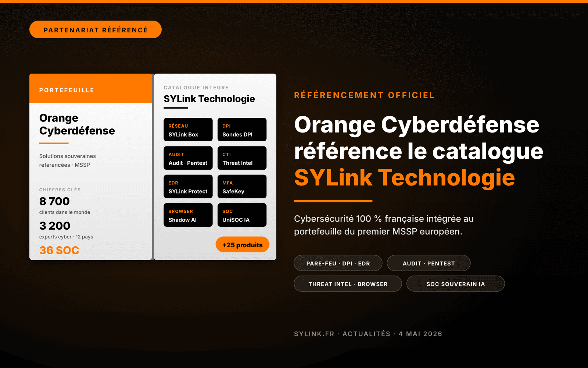Click the +25 produits button
Viewport: 588px width, 368px height.
(x=243, y=245)
